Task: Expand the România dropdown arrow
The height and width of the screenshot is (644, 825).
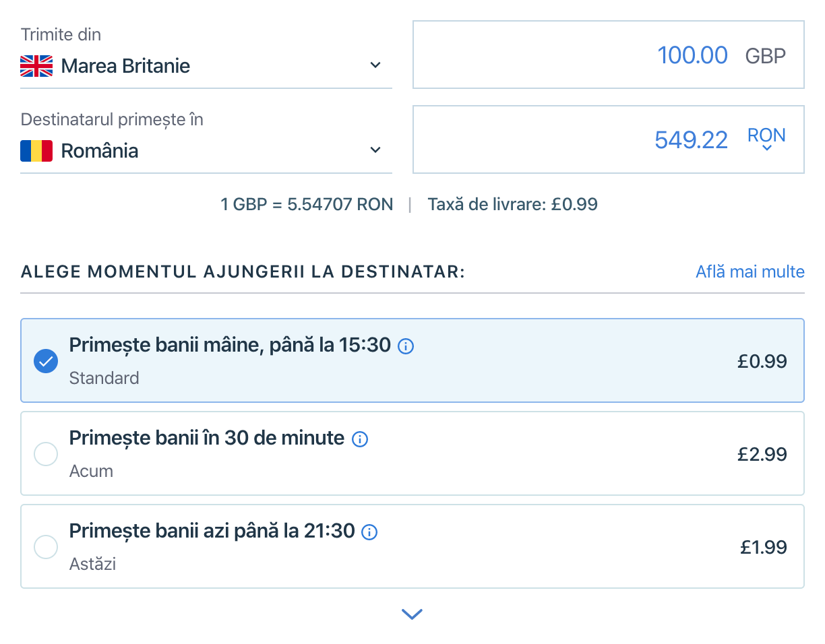Action: [375, 150]
